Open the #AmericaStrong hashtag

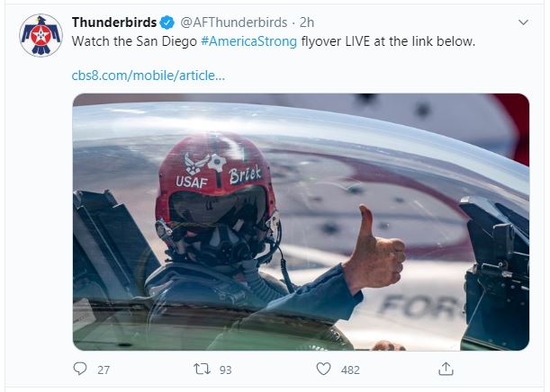pos(249,41)
